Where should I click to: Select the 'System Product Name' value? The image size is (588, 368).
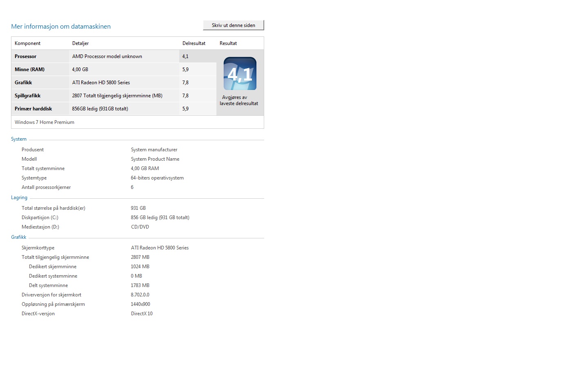coord(155,159)
